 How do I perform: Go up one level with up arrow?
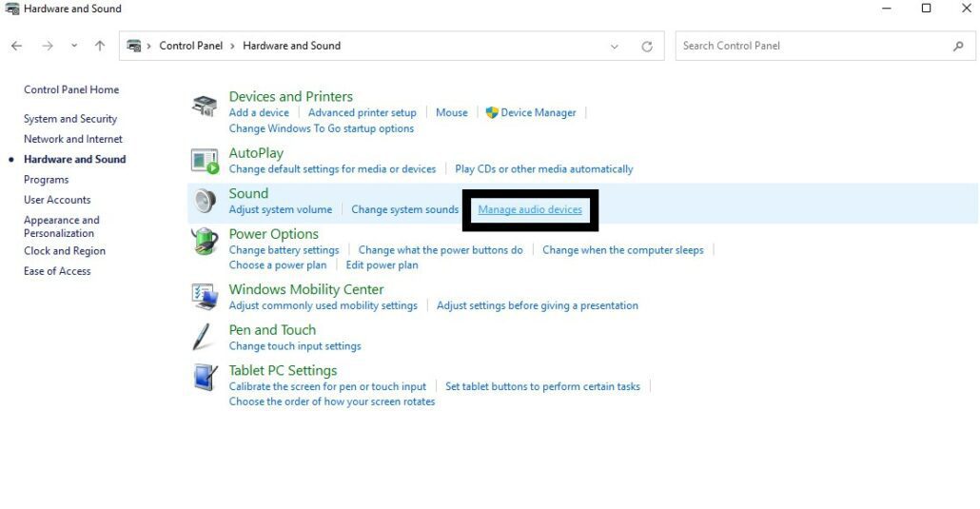[100, 46]
